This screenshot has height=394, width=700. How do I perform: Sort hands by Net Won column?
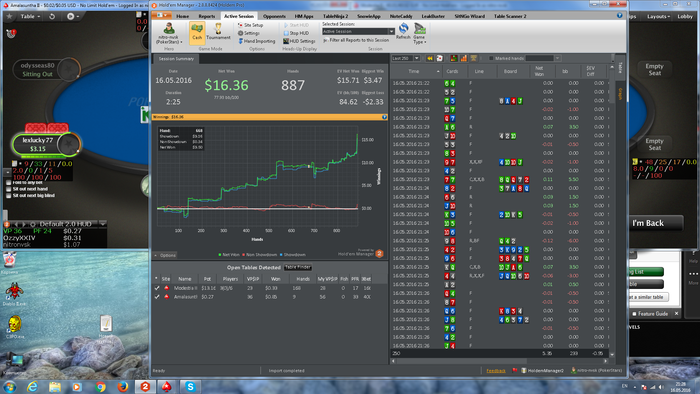click(x=539, y=71)
